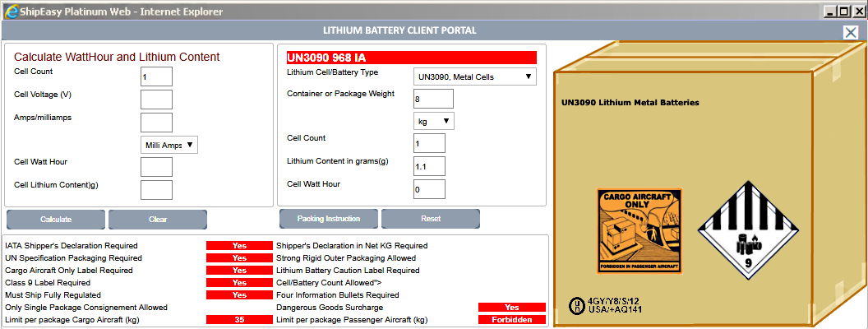Focus the Amps/milliamps input field
Screen dimensions: 868x329
pos(157,123)
